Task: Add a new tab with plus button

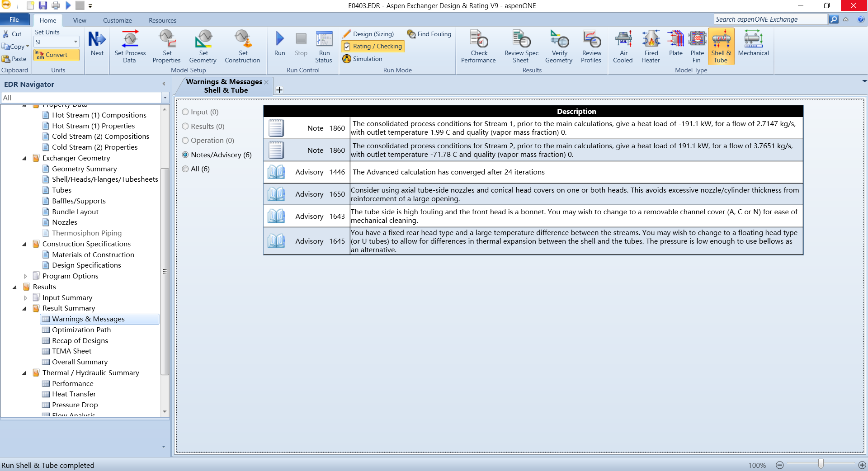Action: (279, 90)
